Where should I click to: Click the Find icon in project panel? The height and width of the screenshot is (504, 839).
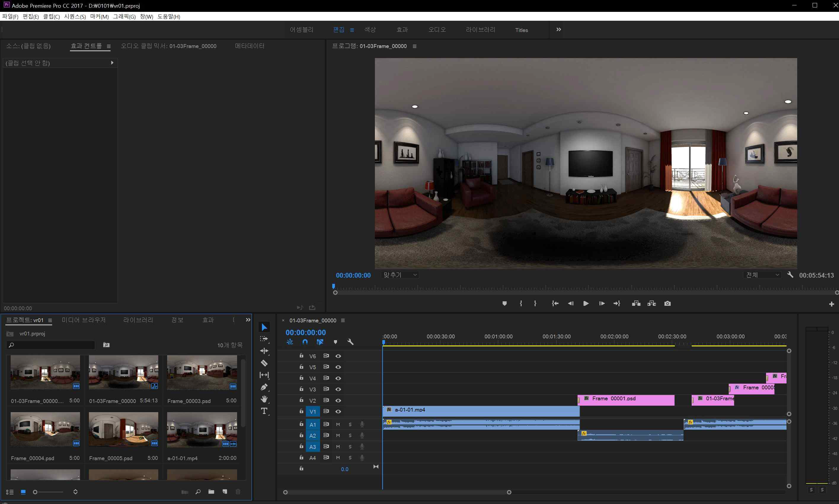[x=198, y=492]
